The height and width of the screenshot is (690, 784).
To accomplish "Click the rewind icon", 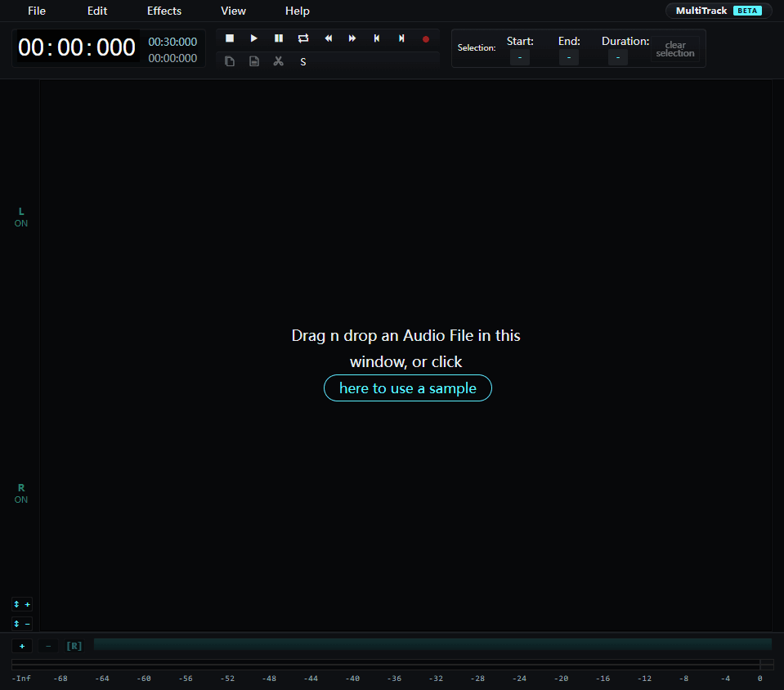I will [x=328, y=38].
